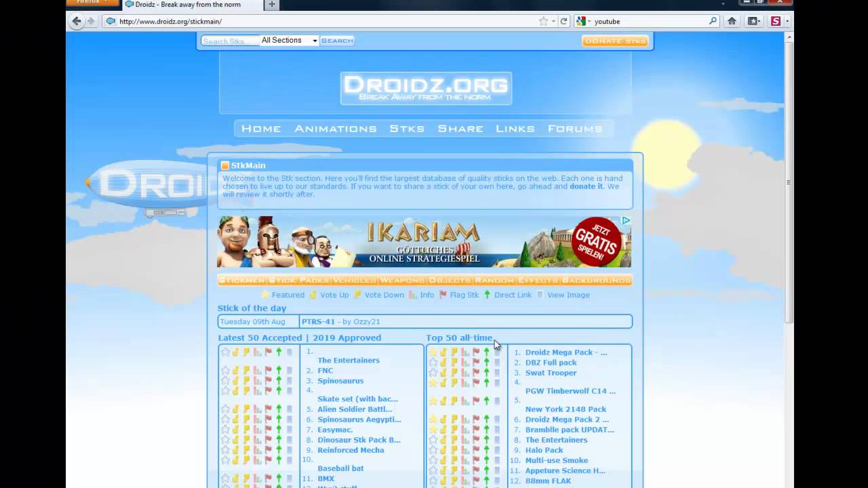Open the Animations navigation item
Screen dimensions: 868x488
[x=336, y=129]
